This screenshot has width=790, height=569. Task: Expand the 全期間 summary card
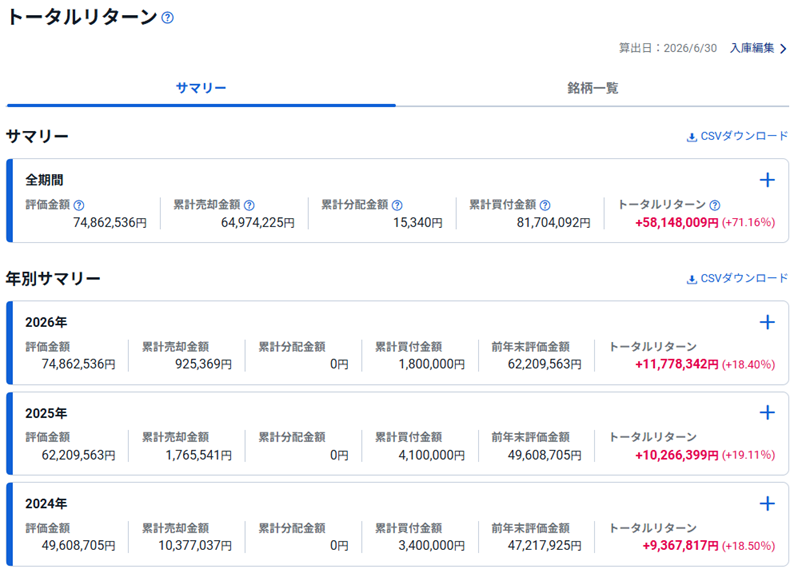point(767,180)
